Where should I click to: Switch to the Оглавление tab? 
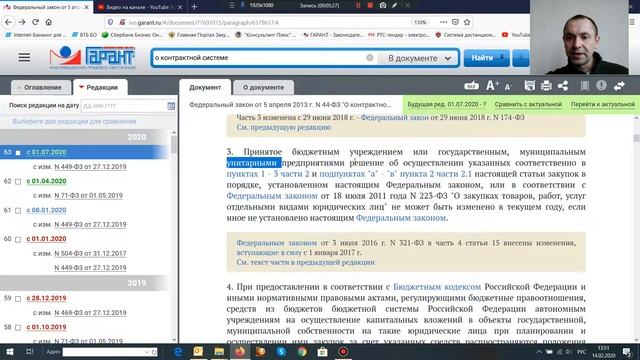click(x=41, y=87)
